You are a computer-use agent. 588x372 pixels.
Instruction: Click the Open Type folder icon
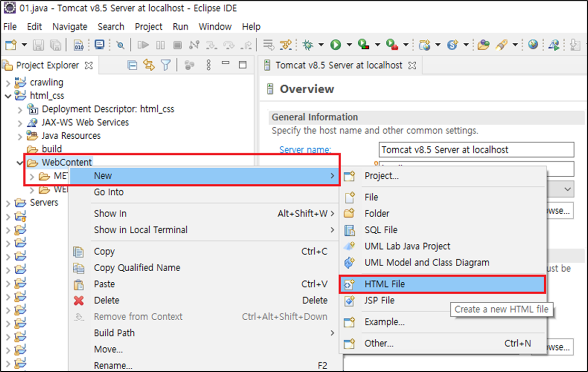[x=484, y=45]
